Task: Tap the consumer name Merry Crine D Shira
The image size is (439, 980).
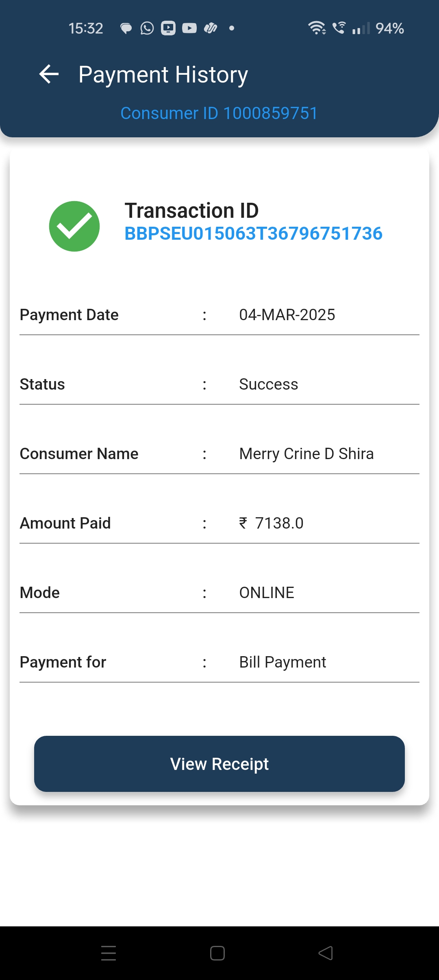Action: click(x=306, y=454)
